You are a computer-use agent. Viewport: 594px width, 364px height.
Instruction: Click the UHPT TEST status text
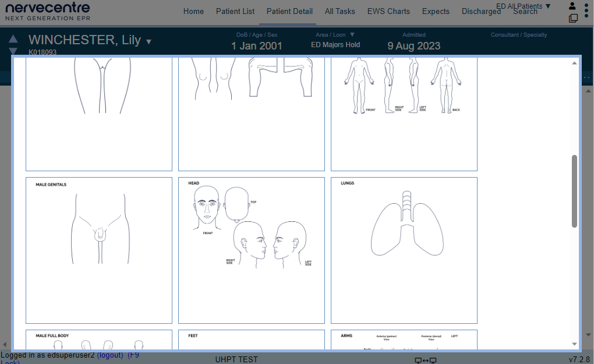pyautogui.click(x=236, y=359)
